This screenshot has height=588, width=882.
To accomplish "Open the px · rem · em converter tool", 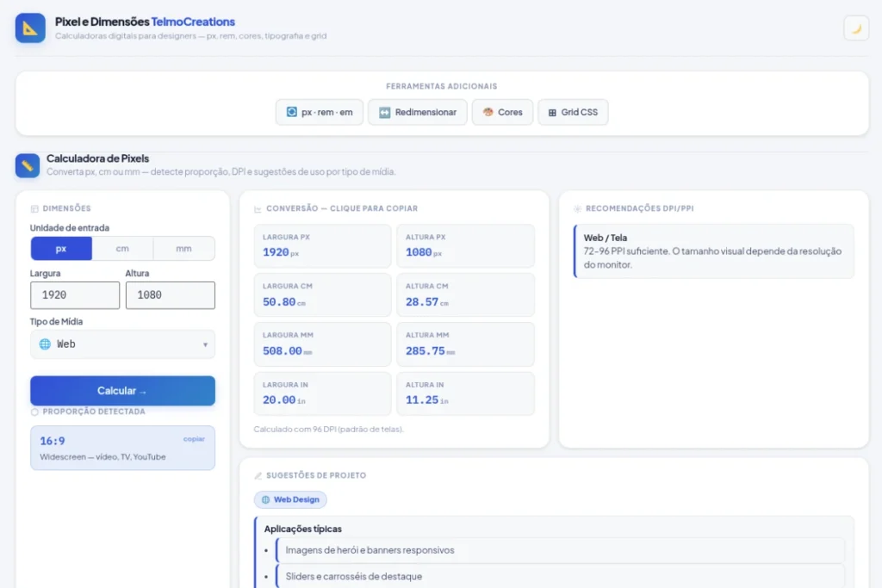I will [x=320, y=112].
